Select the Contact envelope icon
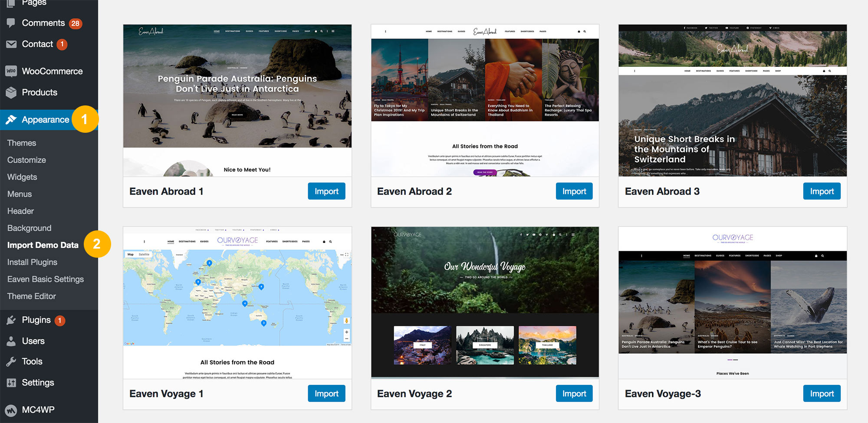 point(11,44)
